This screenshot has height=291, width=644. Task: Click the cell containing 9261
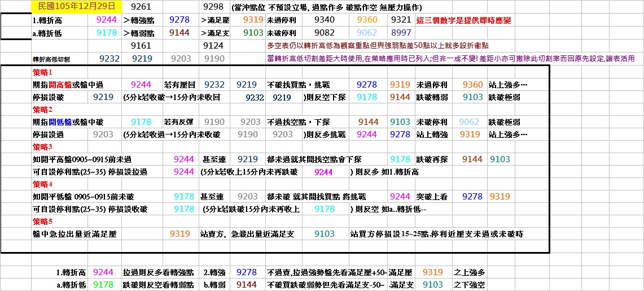pyautogui.click(x=142, y=7)
